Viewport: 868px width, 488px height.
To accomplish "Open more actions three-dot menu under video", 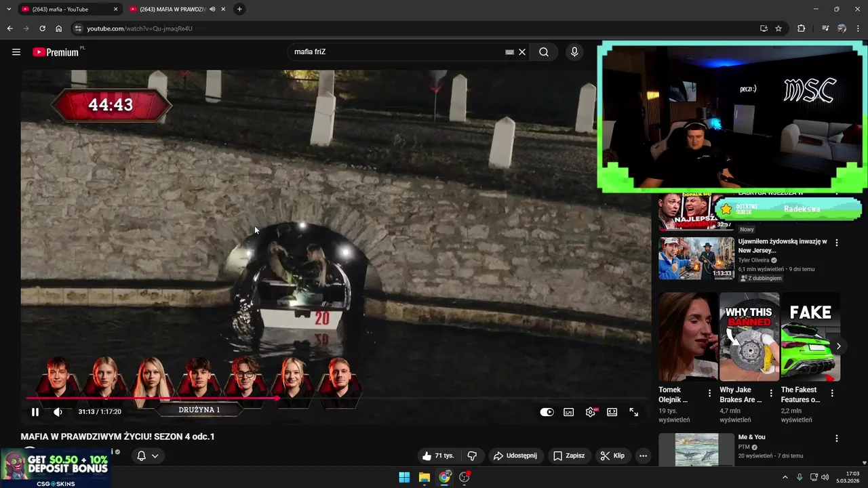I will click(643, 455).
